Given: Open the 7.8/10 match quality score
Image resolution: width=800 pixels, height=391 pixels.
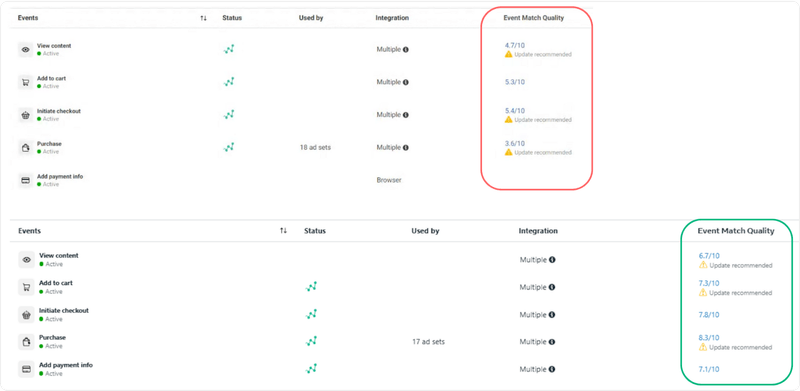Looking at the screenshot, I should 709,315.
